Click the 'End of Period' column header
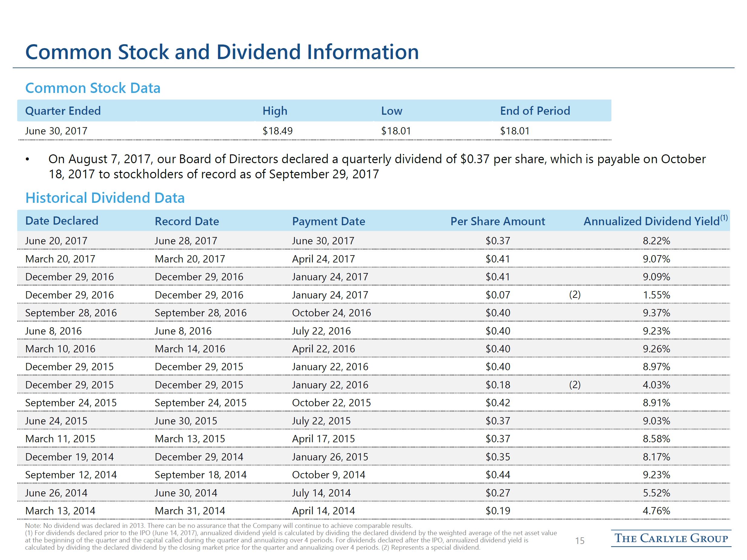The image size is (747, 560). (x=535, y=111)
